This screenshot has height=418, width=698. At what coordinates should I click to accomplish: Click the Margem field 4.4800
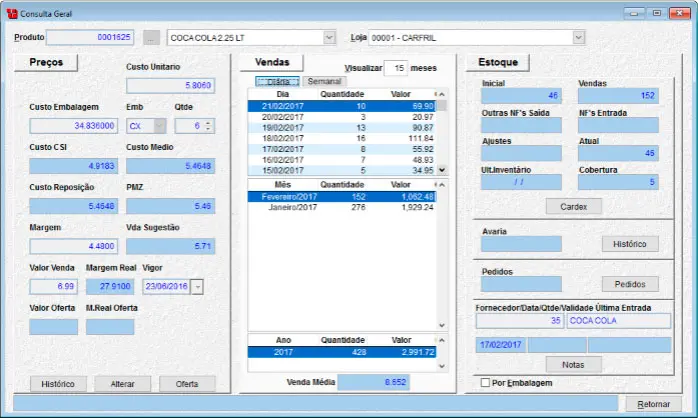tap(73, 246)
